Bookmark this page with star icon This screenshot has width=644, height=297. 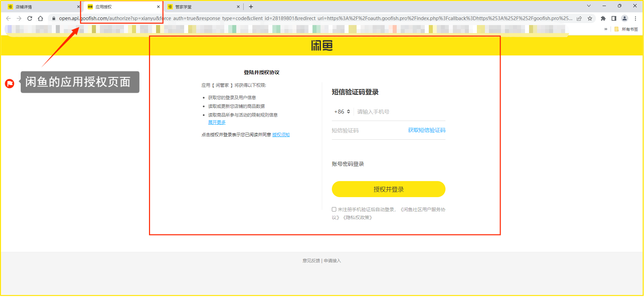(x=590, y=18)
